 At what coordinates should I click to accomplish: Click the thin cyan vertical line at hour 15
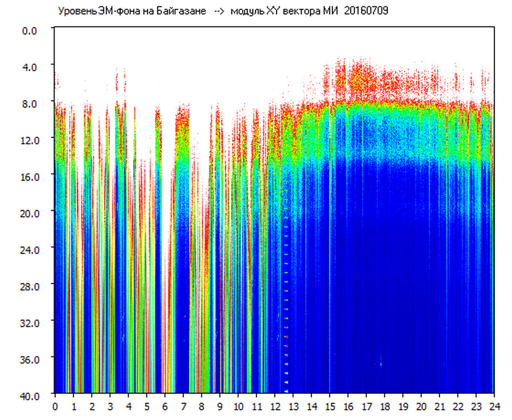click(329, 280)
